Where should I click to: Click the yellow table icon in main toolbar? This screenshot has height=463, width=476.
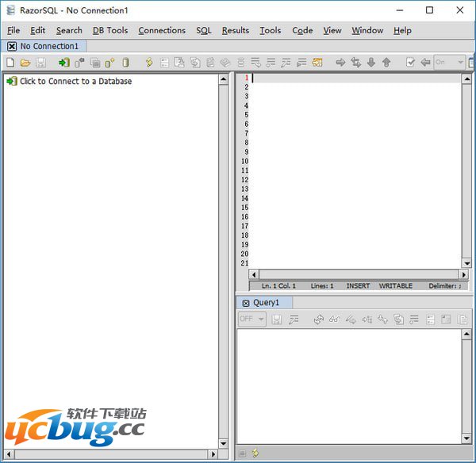coord(317,63)
